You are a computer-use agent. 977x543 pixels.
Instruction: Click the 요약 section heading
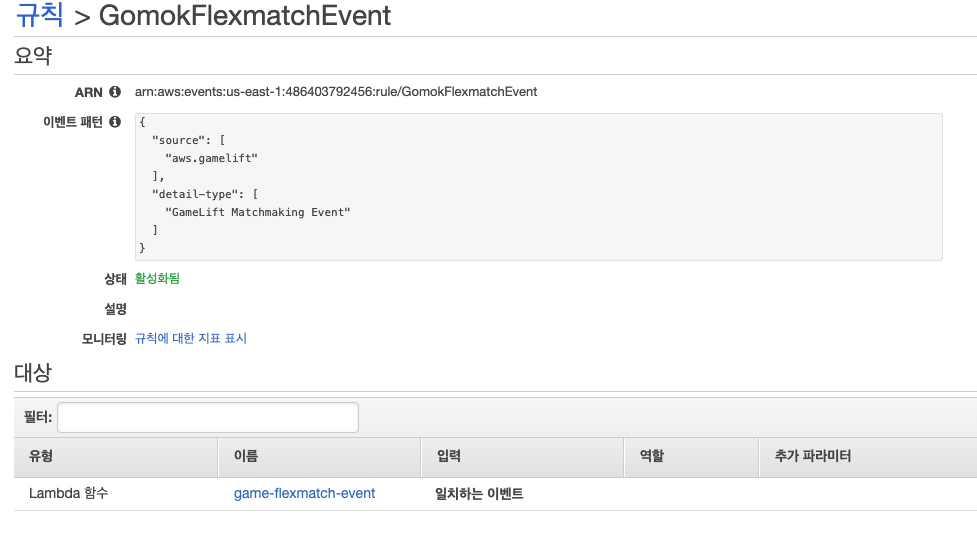[x=33, y=55]
